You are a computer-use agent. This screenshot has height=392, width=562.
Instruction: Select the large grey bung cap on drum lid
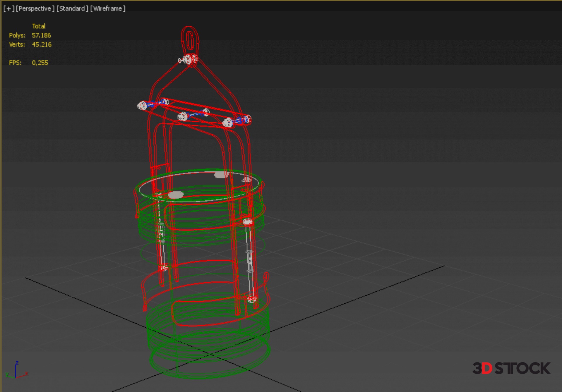coord(176,195)
